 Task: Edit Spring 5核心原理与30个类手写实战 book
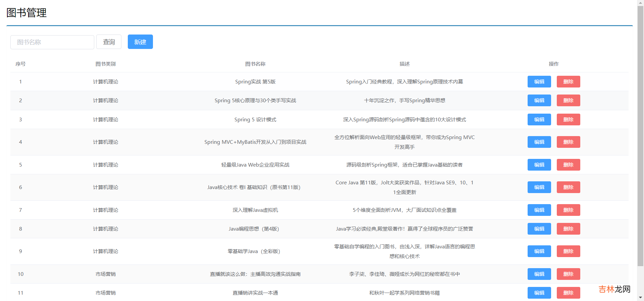(x=539, y=101)
